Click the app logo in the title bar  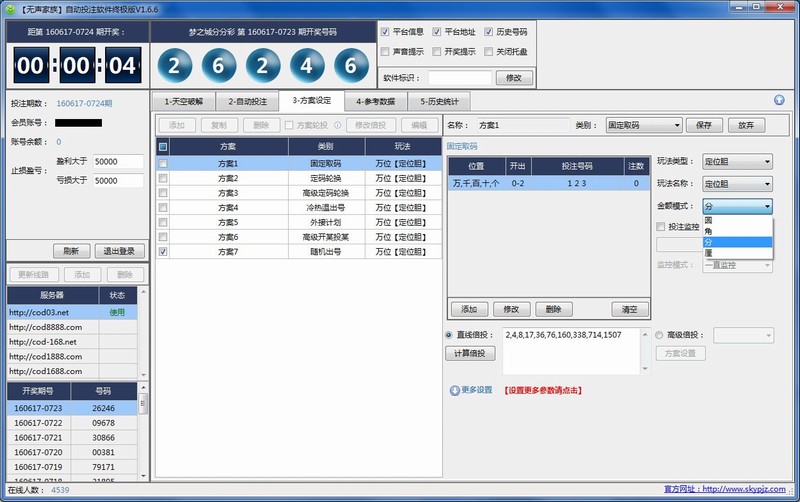pyautogui.click(x=10, y=8)
